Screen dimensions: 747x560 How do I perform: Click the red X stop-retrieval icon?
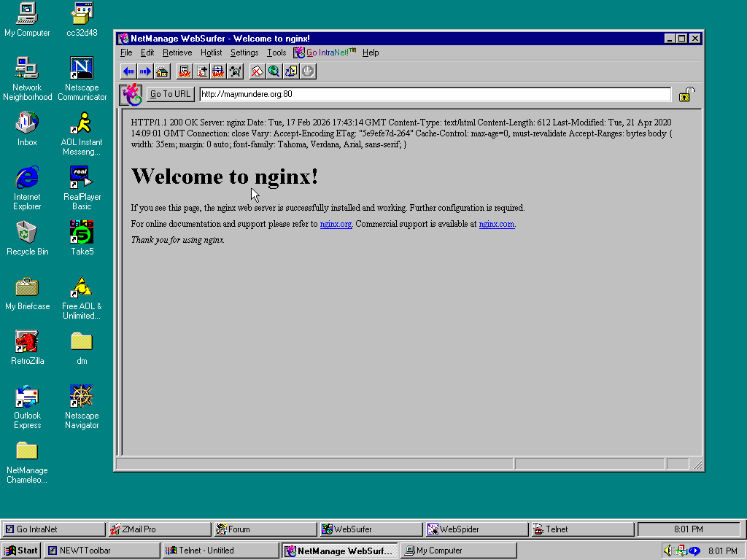(x=256, y=71)
